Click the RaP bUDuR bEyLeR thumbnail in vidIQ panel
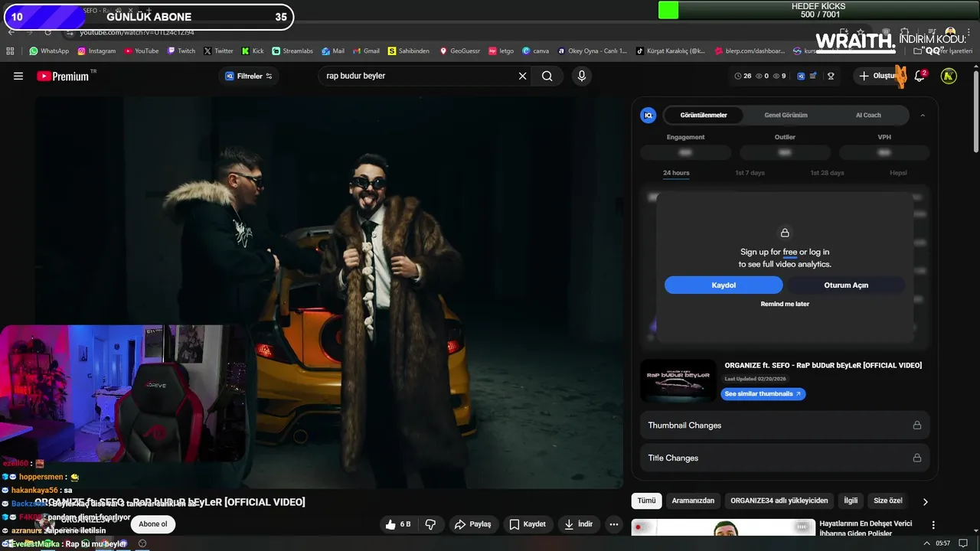 click(x=678, y=380)
